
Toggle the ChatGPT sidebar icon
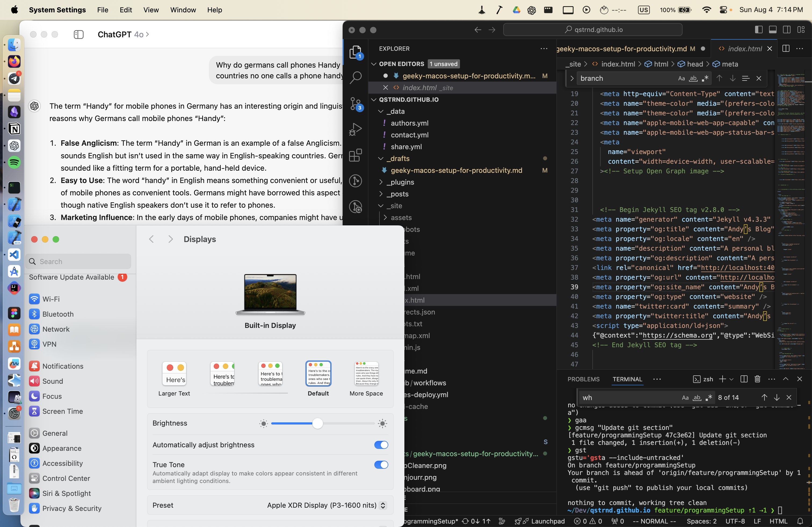point(78,34)
